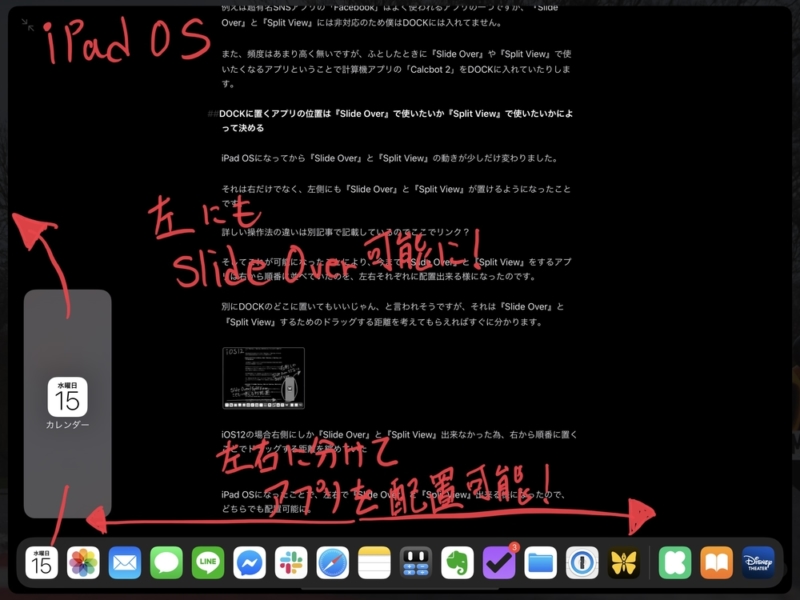
Task: Open the Calendar app in the dock
Action: [x=41, y=563]
